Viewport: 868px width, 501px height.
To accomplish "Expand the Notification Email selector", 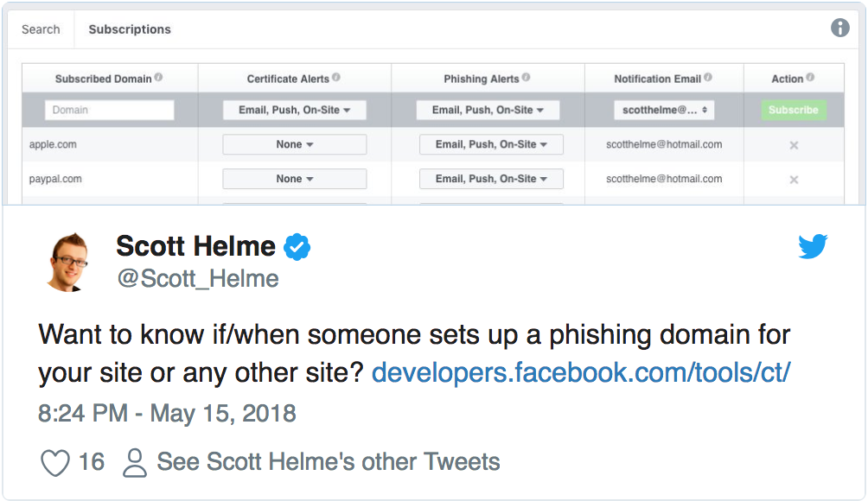I will tap(664, 110).
